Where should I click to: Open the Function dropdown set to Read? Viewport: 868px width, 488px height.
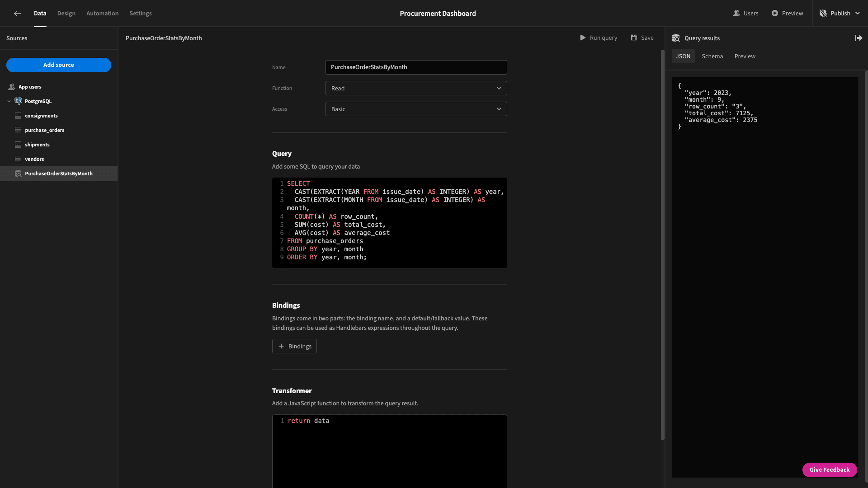click(416, 88)
